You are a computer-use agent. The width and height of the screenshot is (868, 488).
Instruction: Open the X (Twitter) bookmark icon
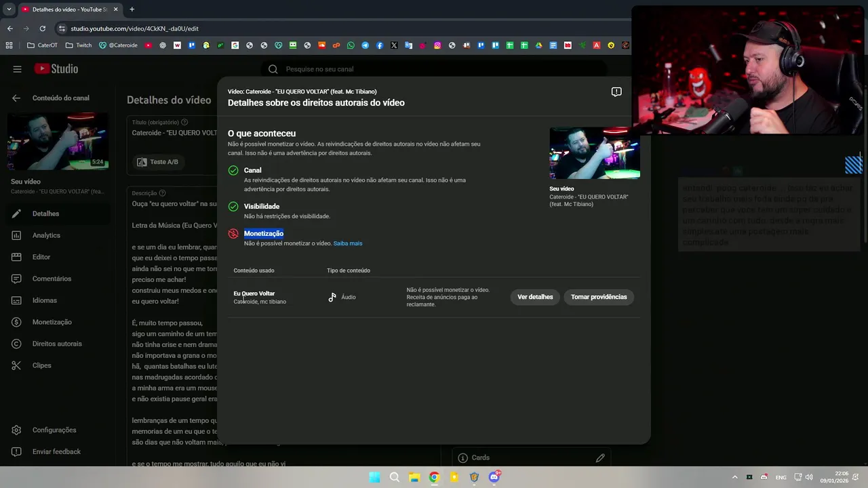click(x=394, y=45)
